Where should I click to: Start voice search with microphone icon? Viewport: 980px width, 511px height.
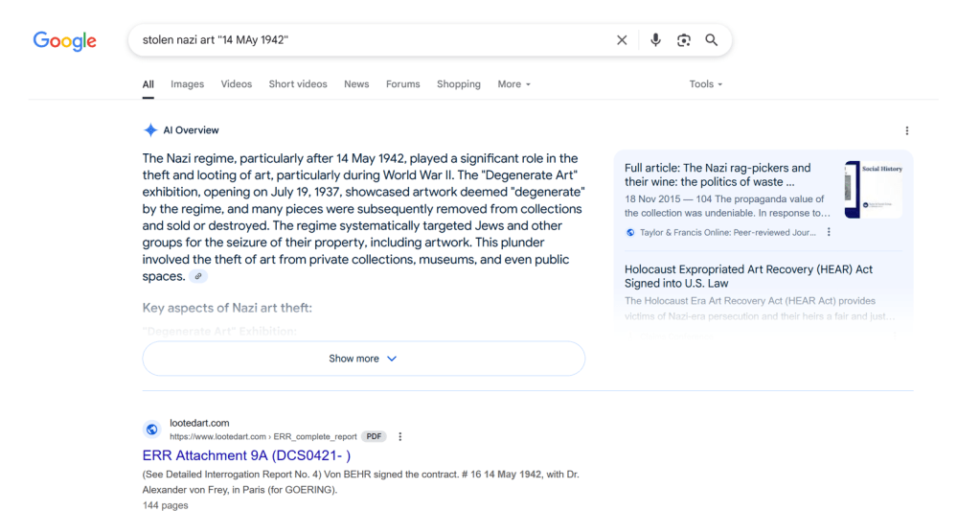[655, 40]
